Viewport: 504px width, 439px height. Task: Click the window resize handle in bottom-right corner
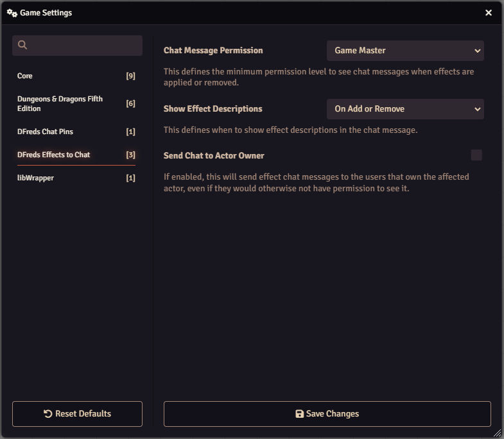coord(497,433)
